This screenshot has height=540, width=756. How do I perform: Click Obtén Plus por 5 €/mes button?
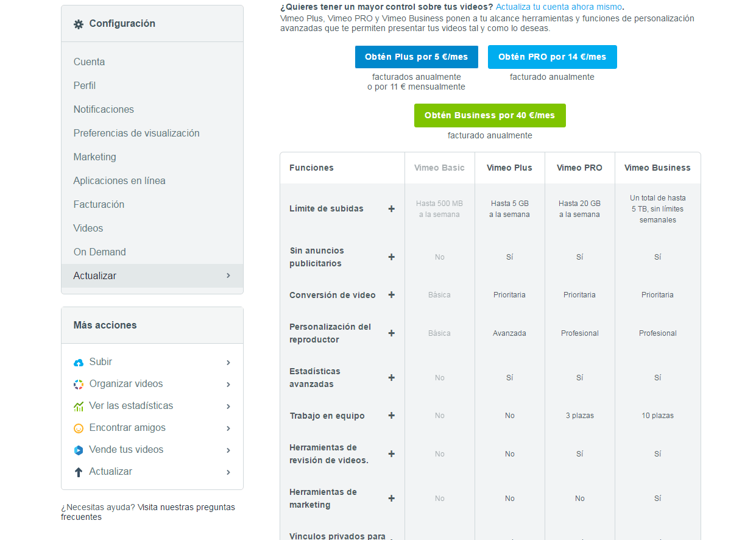[417, 57]
